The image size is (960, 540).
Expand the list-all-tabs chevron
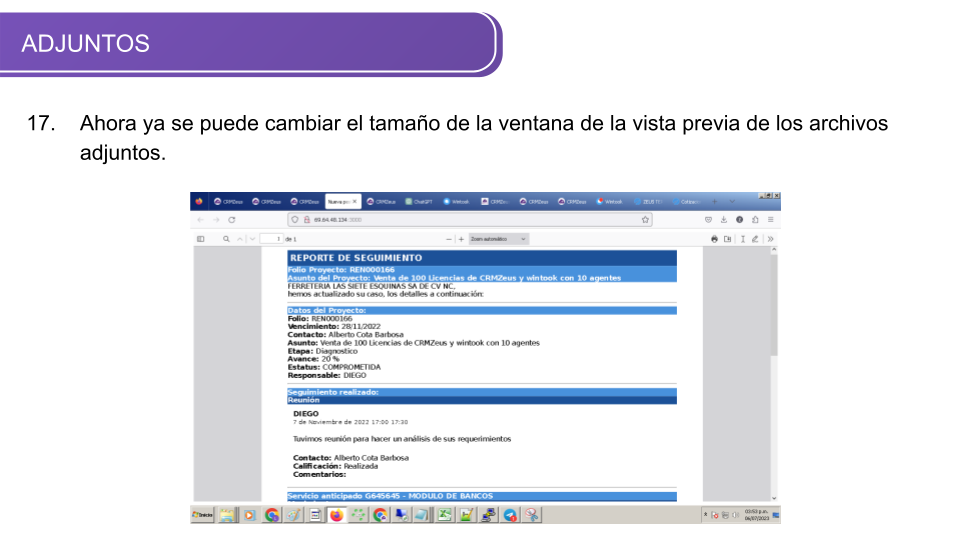coord(732,201)
